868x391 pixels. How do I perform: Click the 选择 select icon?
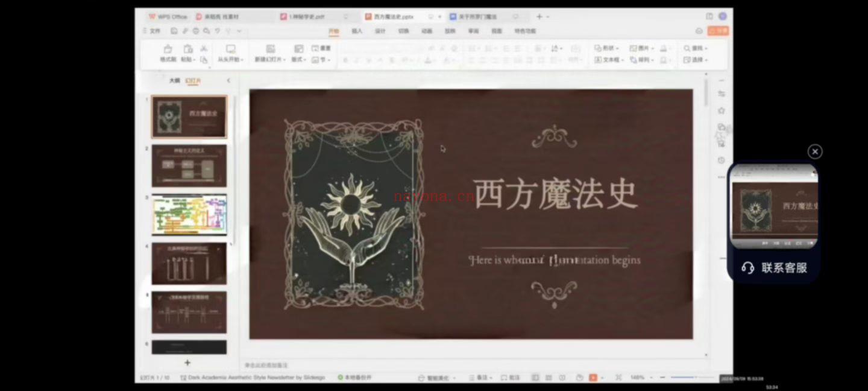(x=687, y=60)
